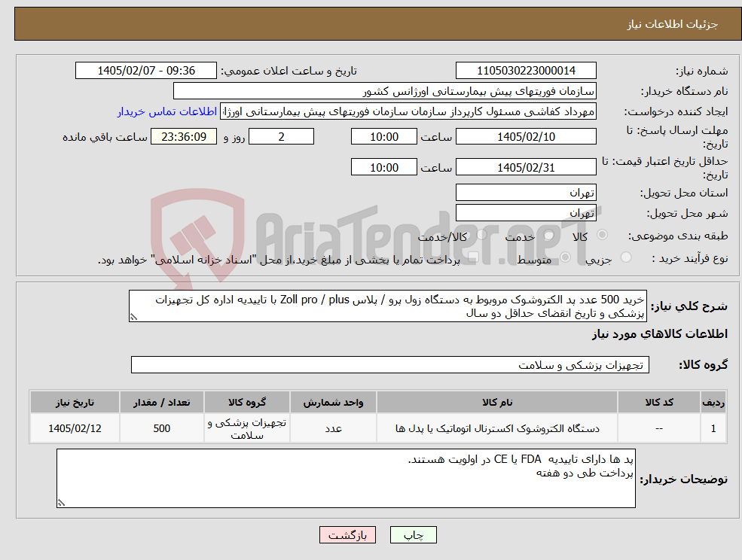Image resolution: width=742 pixels, height=560 pixels.
Task: Click the row number cell 1
Action: click(x=713, y=428)
